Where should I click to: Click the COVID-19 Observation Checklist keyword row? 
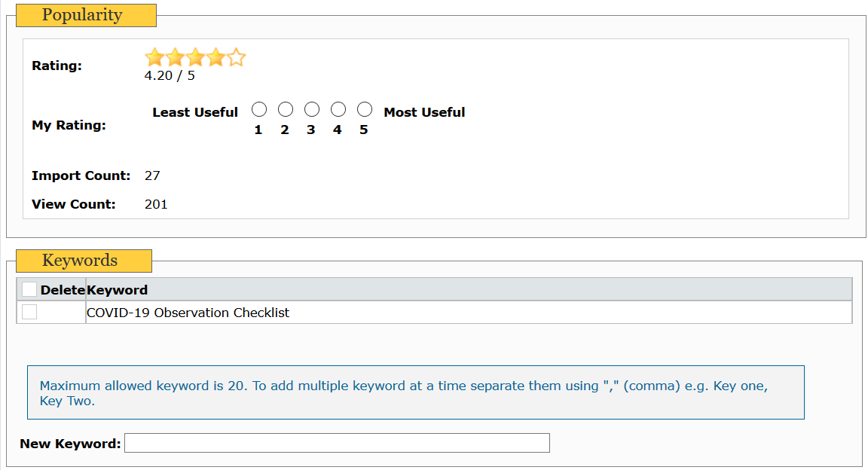pos(188,313)
